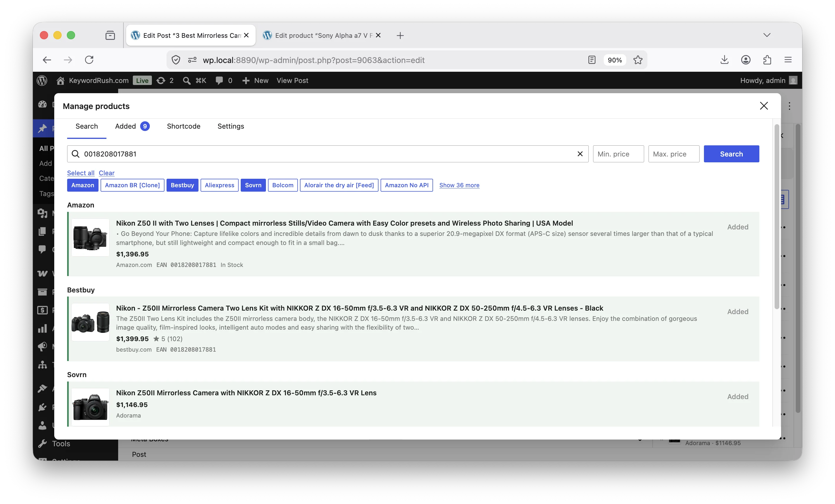
Task: Focus the Min. price field
Action: [618, 154]
